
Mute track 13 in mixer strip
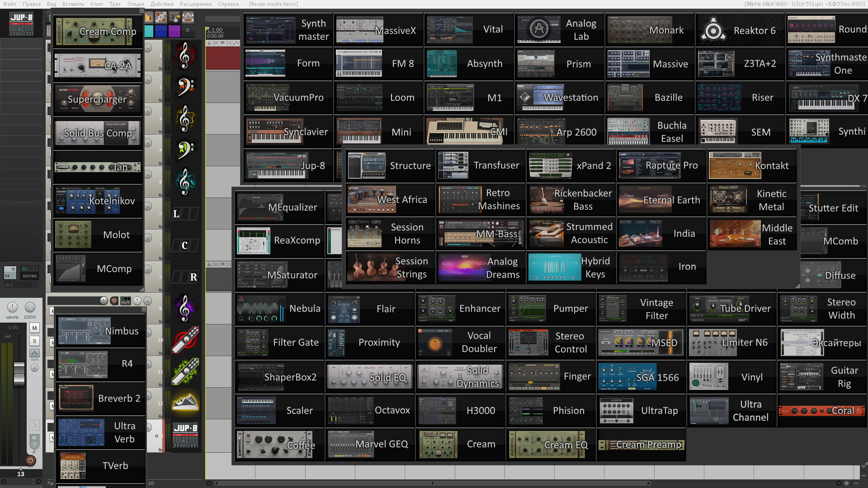click(34, 328)
